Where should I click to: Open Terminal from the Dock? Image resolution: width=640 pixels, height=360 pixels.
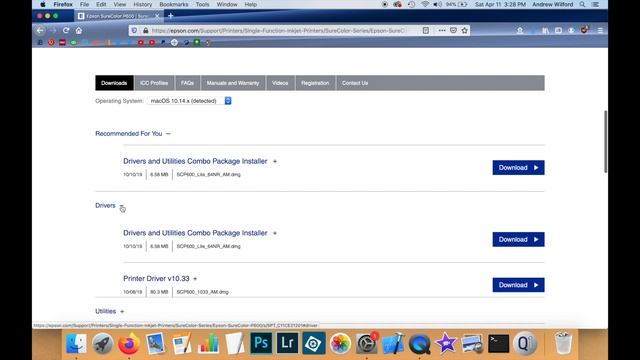498,343
